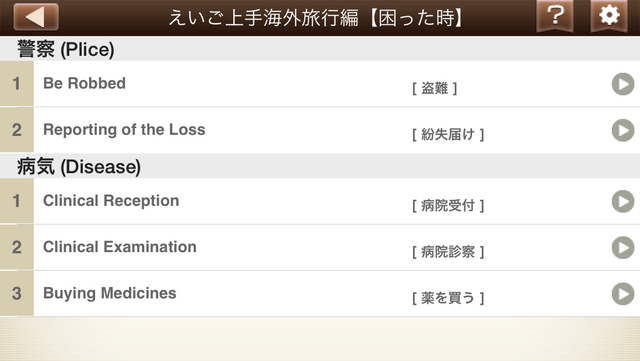Viewport: 640px width, 361px height.
Task: Play Buying Medicines arrow icon
Action: click(x=623, y=294)
